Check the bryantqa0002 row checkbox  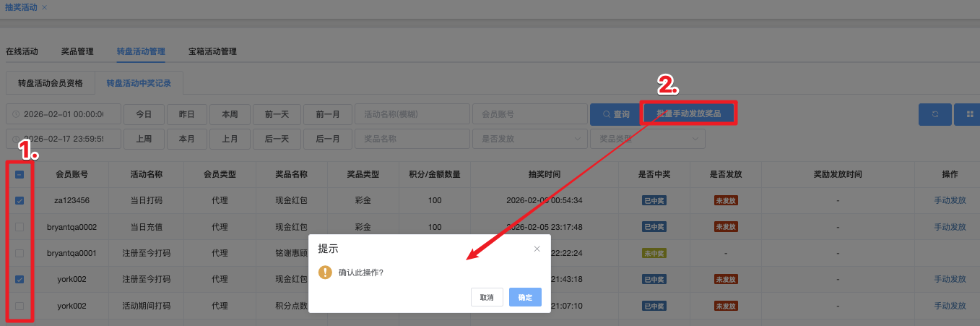pyautogui.click(x=19, y=227)
